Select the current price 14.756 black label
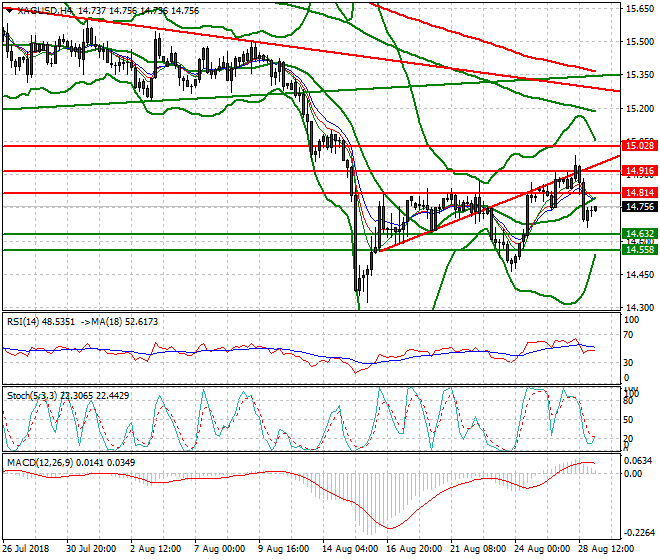Viewport: 660px width, 560px height. [x=640, y=207]
